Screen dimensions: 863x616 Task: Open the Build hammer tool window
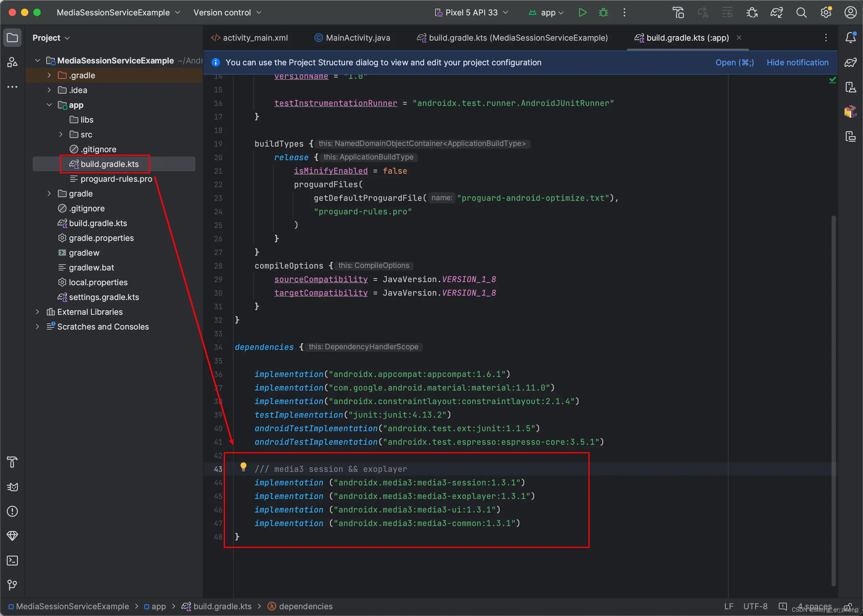[x=12, y=462]
